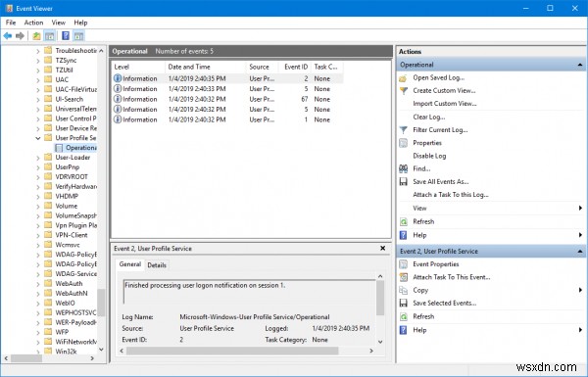Click the Forward arrow toolbar icon

20,36
